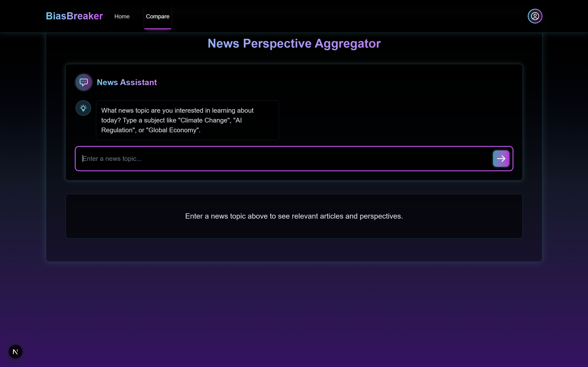
Task: Click the send arrow submit button
Action: 501,159
